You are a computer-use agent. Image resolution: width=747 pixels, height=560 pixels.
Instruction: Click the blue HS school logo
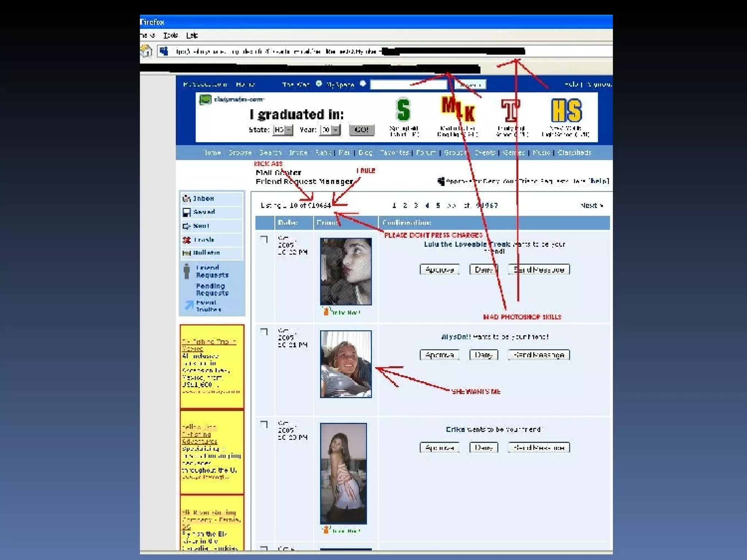tap(566, 110)
